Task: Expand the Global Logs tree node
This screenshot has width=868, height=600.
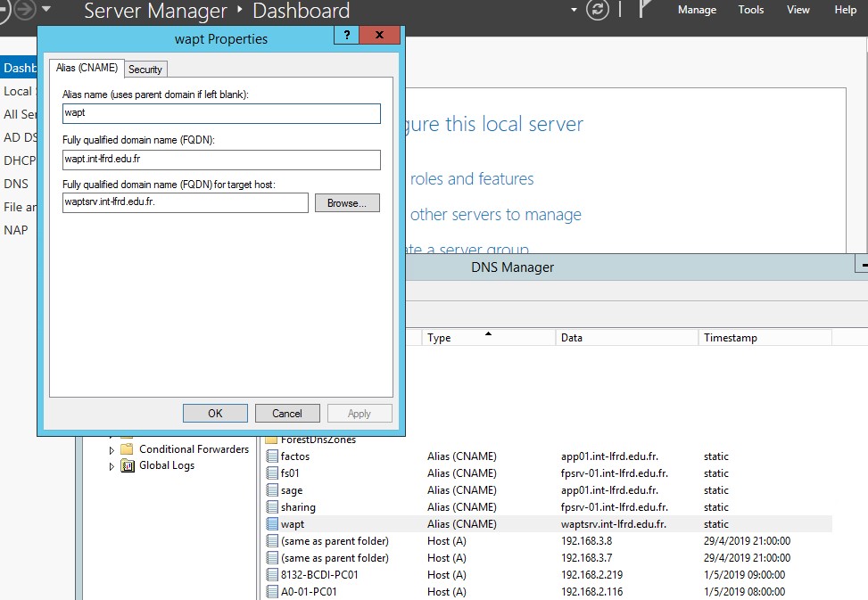Action: [112, 466]
